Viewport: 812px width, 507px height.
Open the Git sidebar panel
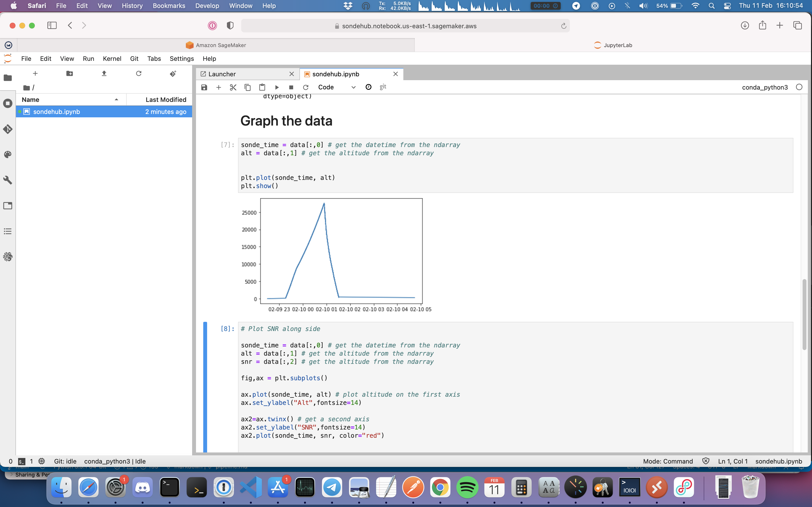[x=8, y=129]
